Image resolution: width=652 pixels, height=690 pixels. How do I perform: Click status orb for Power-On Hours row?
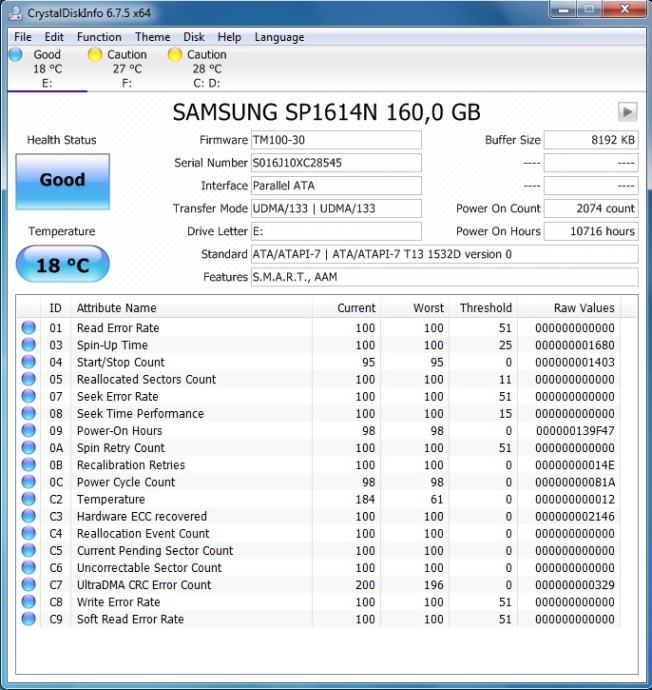[x=29, y=430]
